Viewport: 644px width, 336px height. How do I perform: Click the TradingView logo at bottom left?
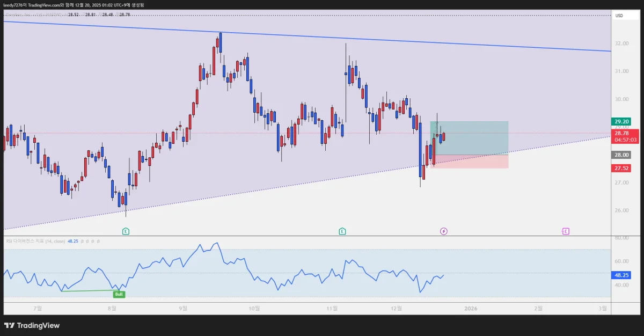(32, 325)
